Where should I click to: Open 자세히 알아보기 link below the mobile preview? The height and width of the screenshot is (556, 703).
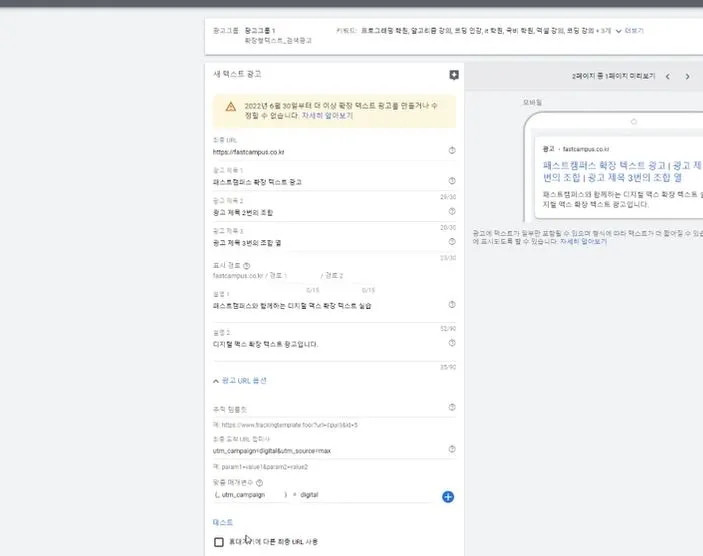(583, 241)
